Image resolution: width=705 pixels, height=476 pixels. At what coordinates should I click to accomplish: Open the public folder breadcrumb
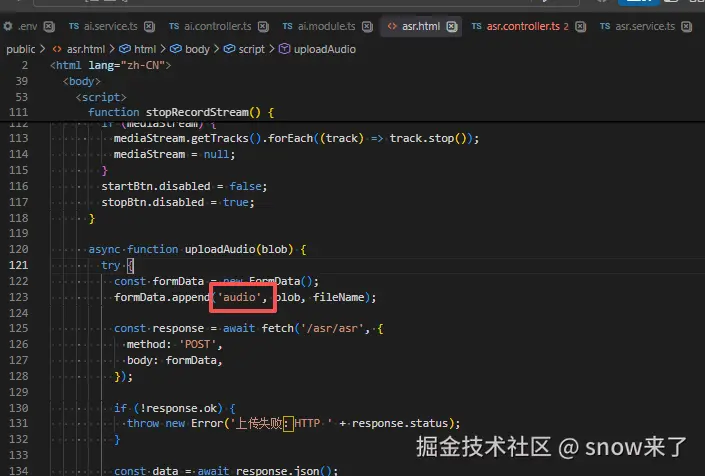(21, 49)
